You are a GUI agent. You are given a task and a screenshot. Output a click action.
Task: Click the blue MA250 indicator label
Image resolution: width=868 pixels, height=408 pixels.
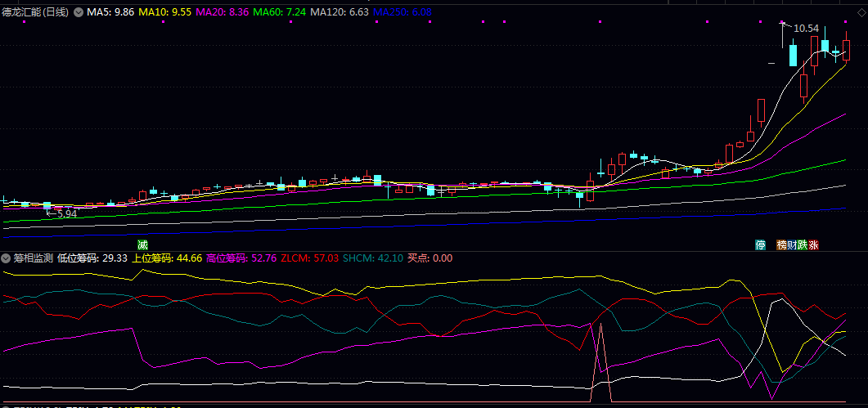point(403,13)
